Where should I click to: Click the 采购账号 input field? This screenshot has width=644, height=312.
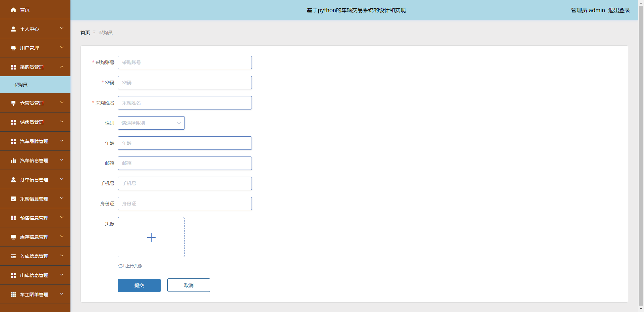point(184,62)
